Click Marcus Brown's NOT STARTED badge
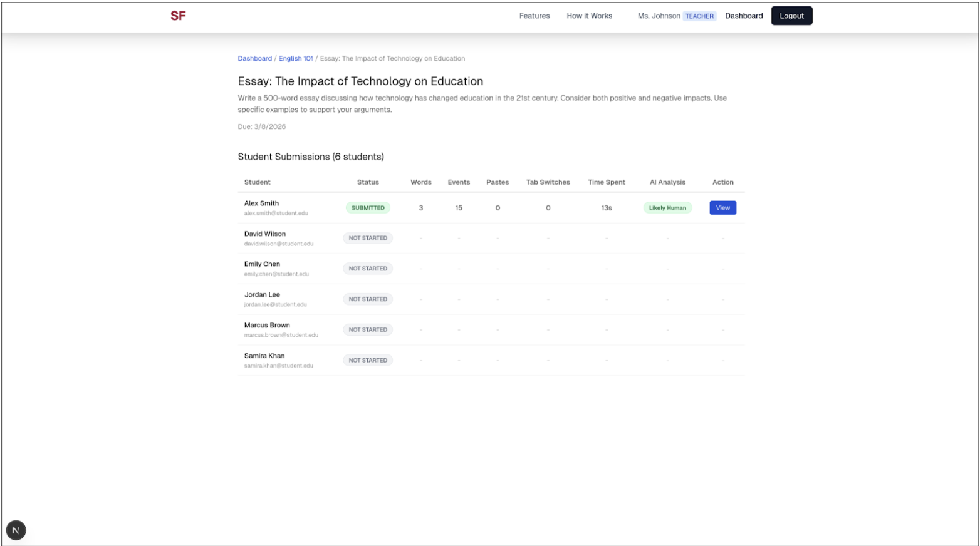980x546 pixels. 368,330
